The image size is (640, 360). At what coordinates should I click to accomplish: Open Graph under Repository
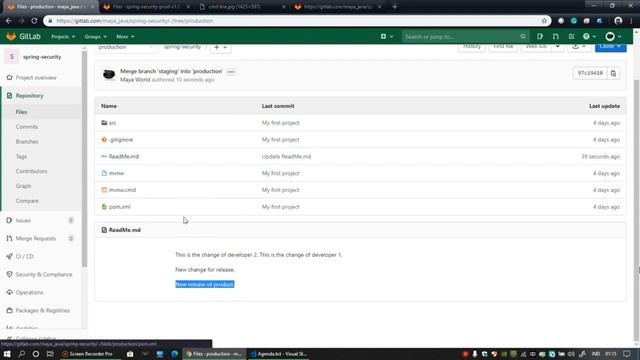(23, 186)
